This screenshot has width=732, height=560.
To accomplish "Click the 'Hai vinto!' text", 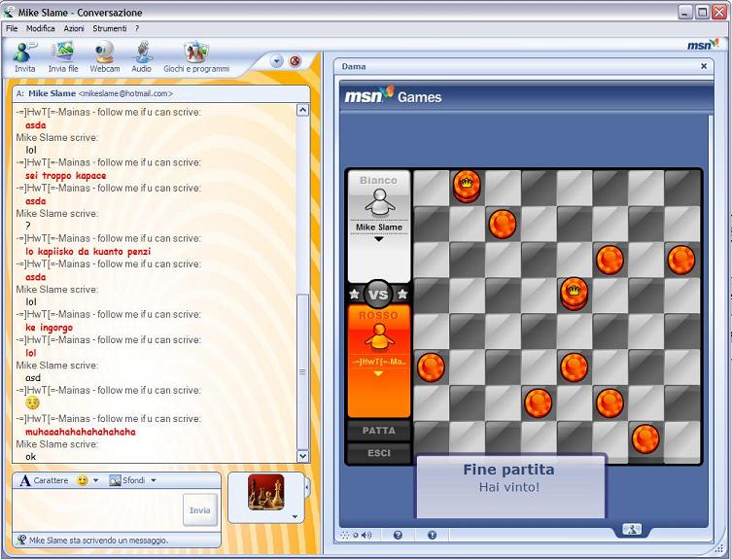I will [508, 487].
